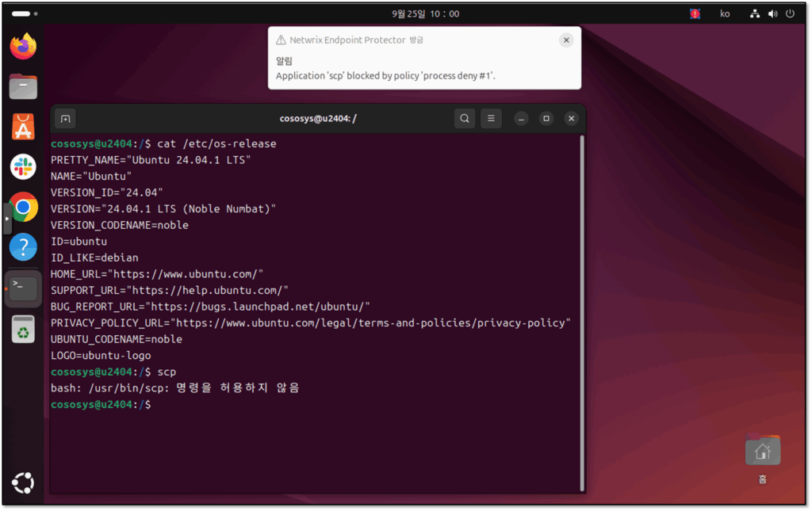Click the warning triangle icon in notification
This screenshot has width=812, height=511.
[281, 40]
